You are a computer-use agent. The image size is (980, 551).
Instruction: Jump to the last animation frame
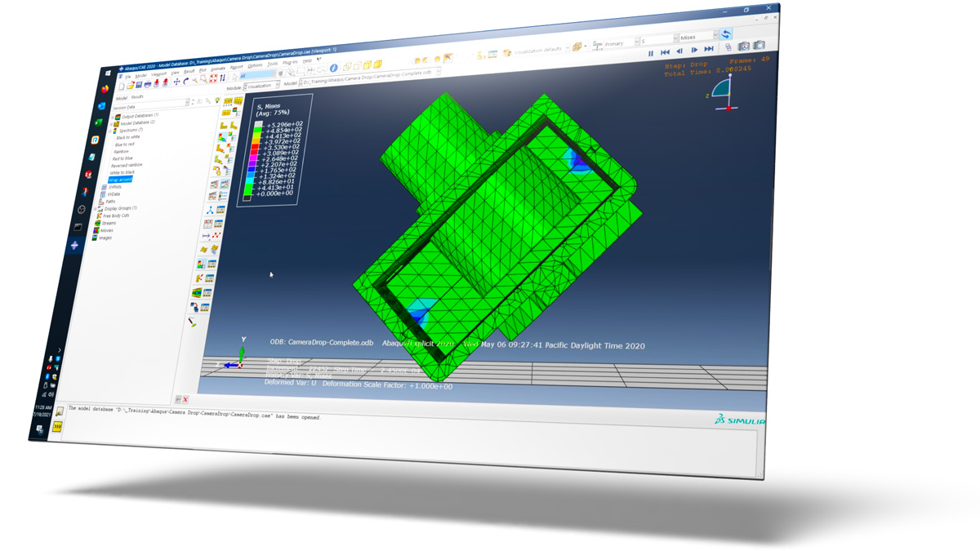tap(709, 50)
